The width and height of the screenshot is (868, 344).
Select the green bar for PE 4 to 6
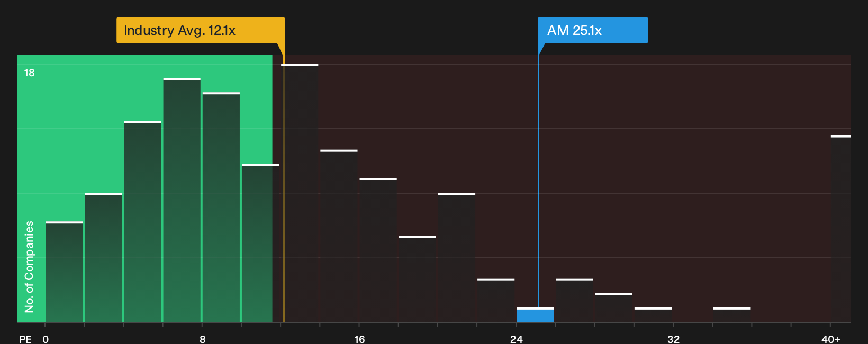pos(142,221)
